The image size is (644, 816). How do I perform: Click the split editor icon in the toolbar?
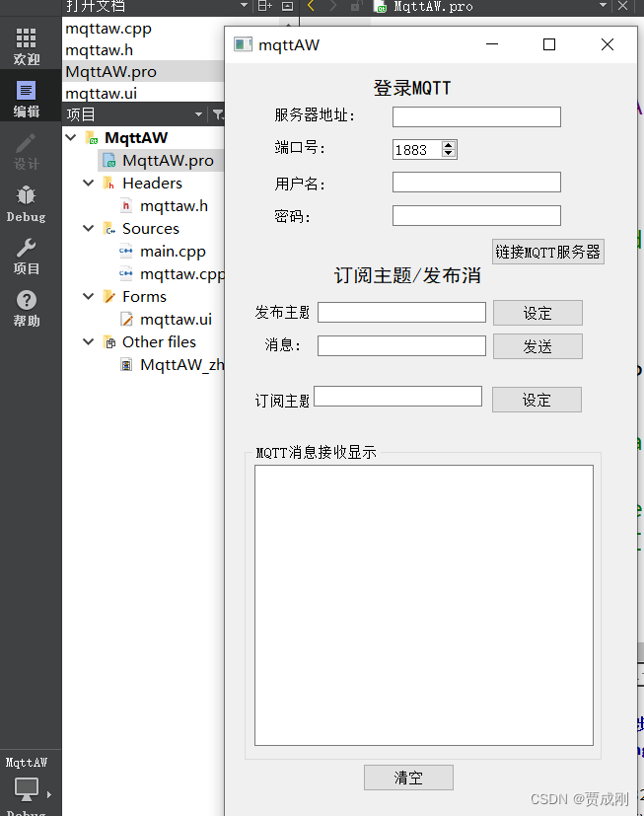pos(264,6)
